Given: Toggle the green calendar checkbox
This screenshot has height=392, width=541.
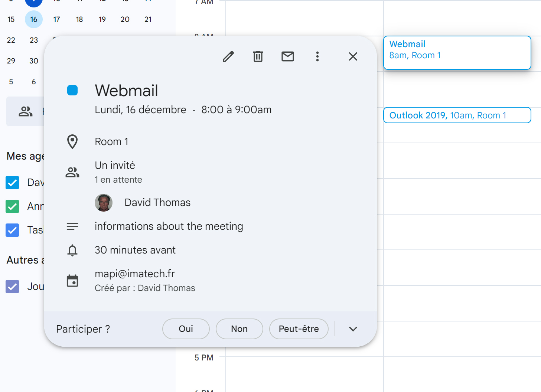Looking at the screenshot, I should click(12, 206).
